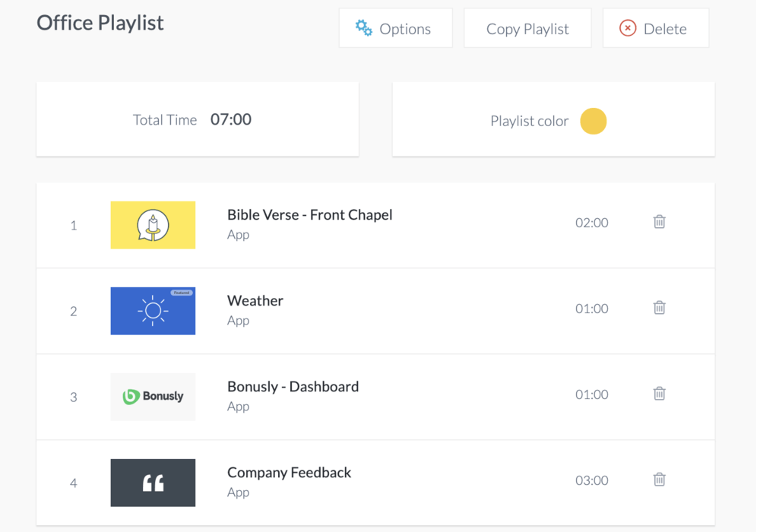Click the 03:00 duration for Company Feedback

click(x=592, y=480)
